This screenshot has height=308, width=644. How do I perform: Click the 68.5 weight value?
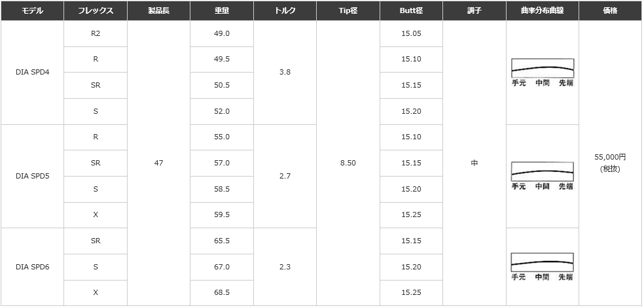(222, 292)
